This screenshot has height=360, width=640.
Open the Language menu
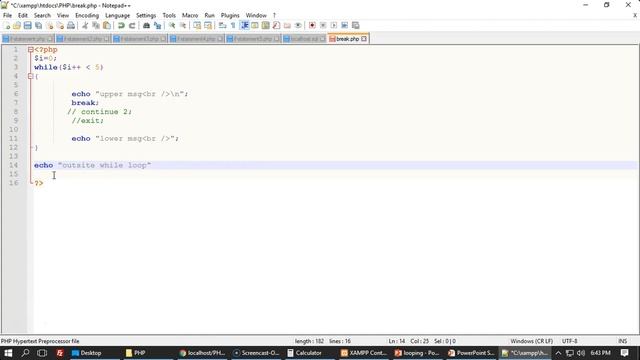[117, 15]
